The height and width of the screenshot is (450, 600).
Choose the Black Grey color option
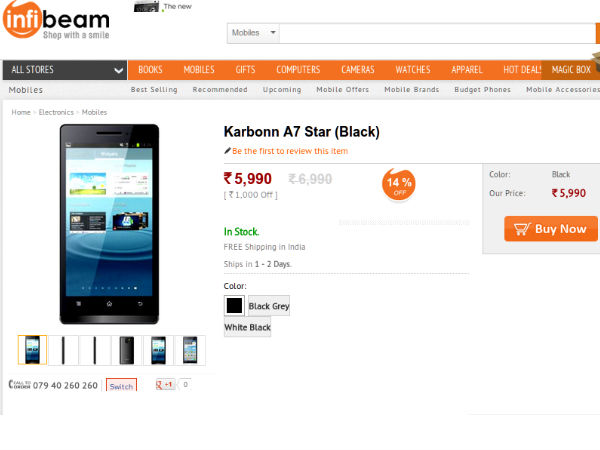pyautogui.click(x=269, y=306)
